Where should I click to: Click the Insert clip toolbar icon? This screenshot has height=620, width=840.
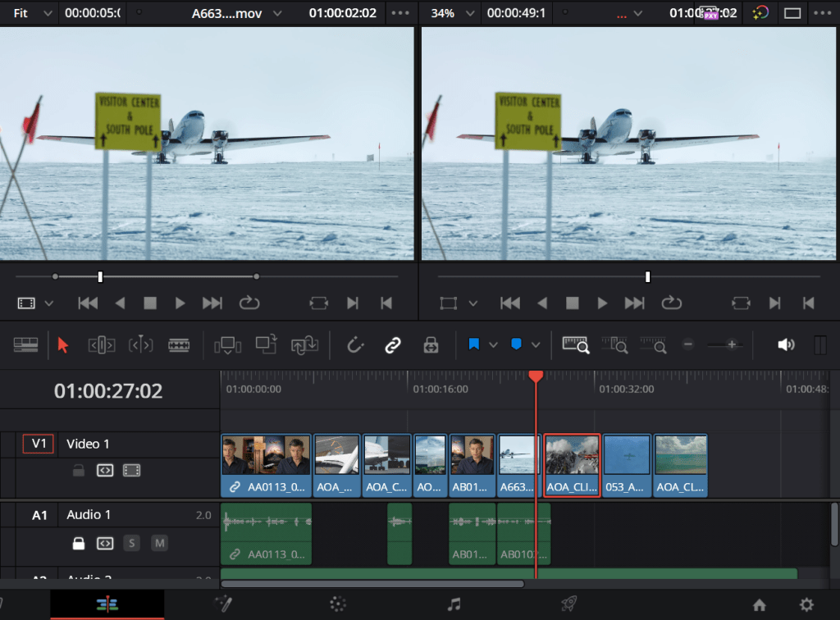(227, 345)
